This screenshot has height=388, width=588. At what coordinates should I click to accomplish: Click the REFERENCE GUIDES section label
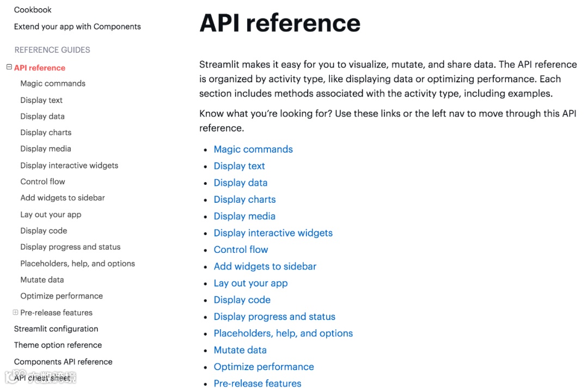coord(52,50)
